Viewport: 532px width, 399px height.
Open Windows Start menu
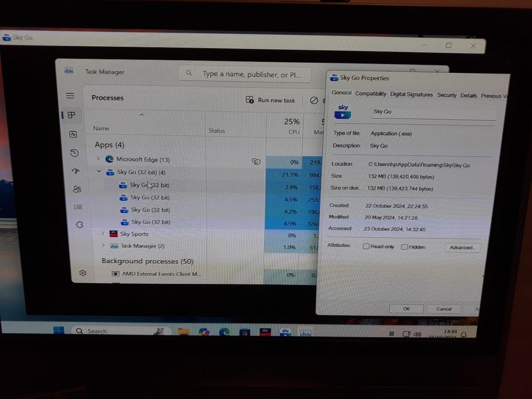coord(59,330)
